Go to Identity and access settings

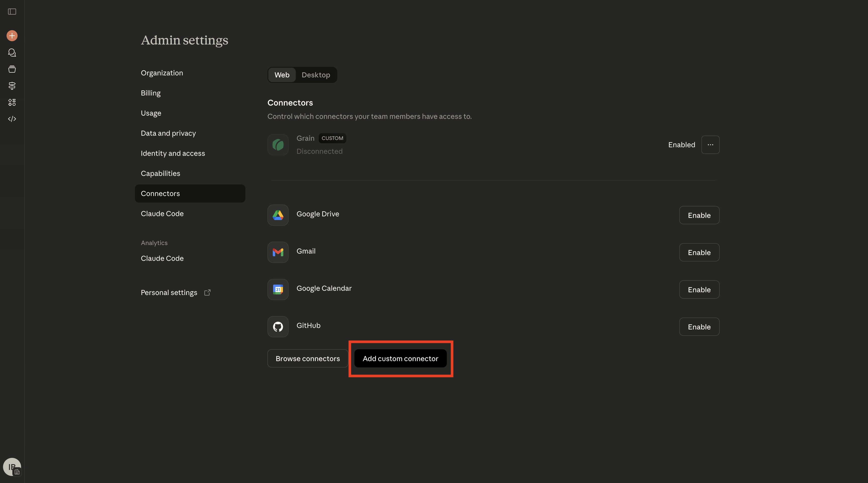173,153
